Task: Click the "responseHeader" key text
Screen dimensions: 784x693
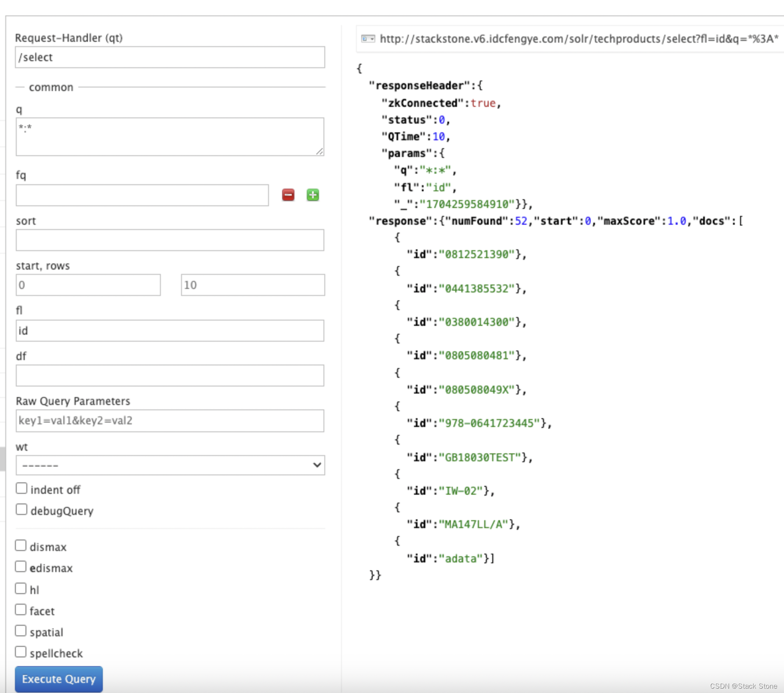Action: [x=420, y=85]
